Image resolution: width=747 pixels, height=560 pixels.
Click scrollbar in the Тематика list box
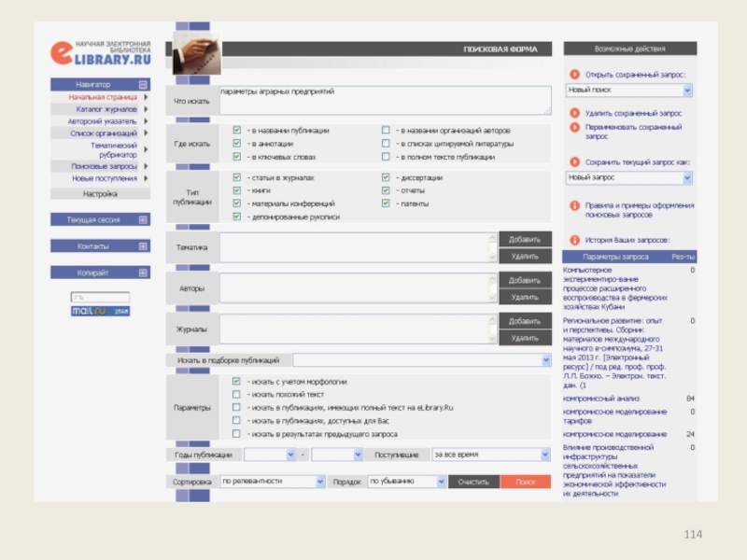click(491, 247)
